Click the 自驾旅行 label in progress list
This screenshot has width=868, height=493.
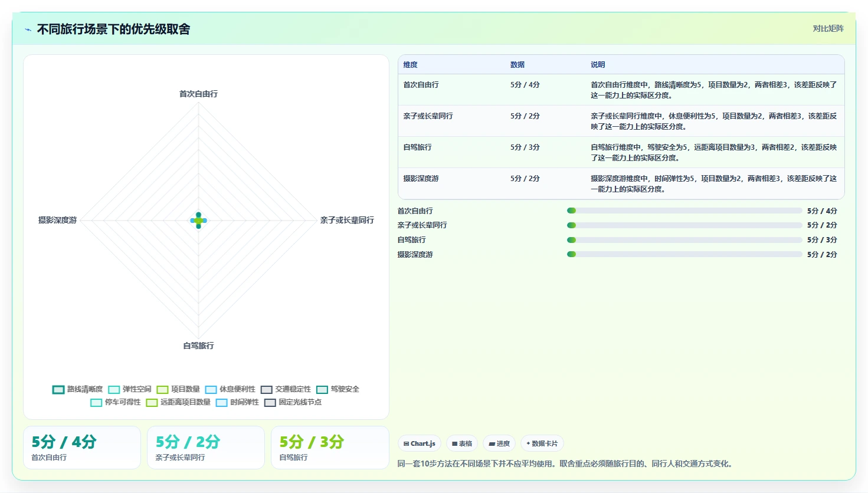tap(412, 240)
